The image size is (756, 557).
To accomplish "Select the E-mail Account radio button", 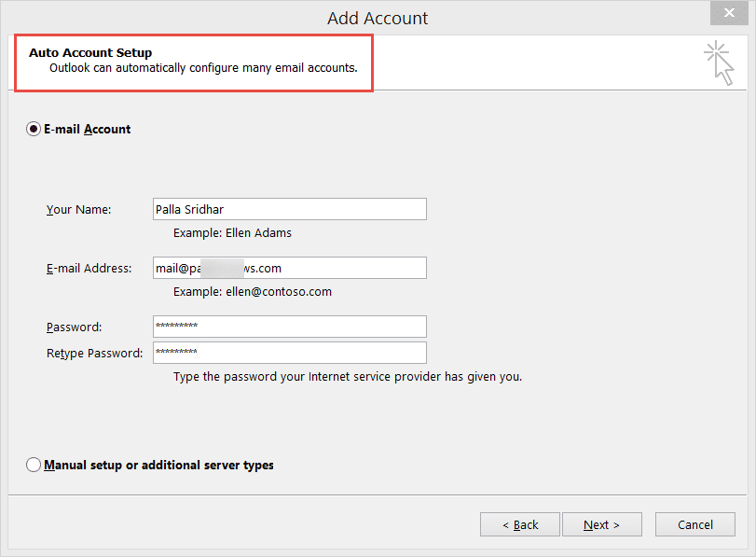I will pos(34,130).
